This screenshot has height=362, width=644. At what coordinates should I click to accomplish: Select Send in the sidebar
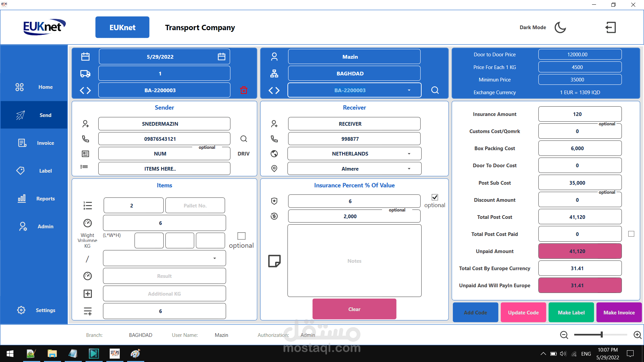34,115
